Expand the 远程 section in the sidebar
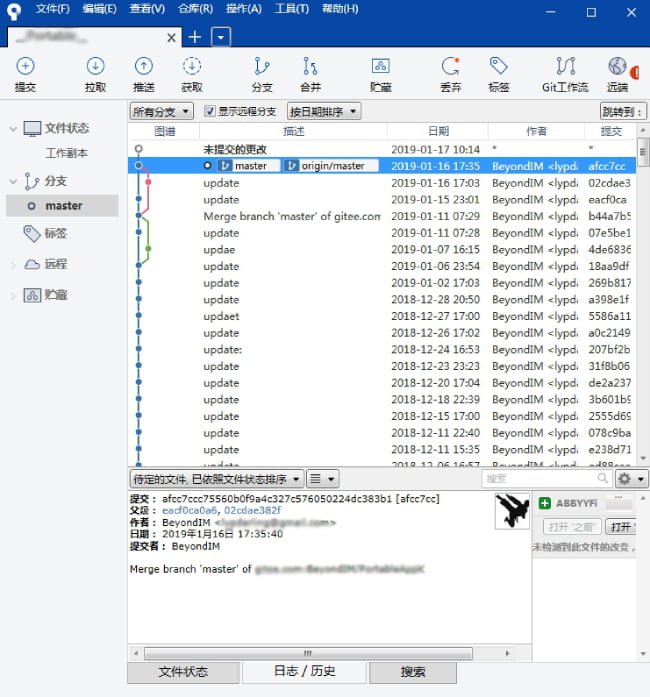This screenshot has width=650, height=697. coord(13,265)
